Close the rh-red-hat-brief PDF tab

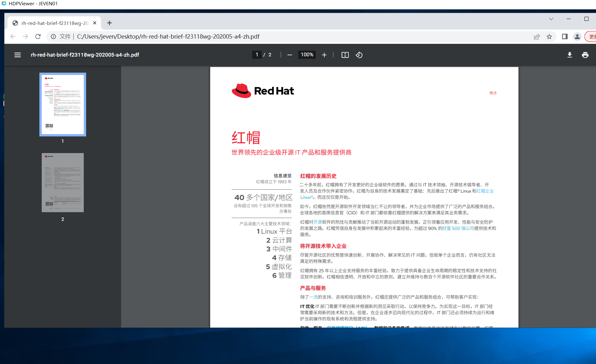click(95, 23)
